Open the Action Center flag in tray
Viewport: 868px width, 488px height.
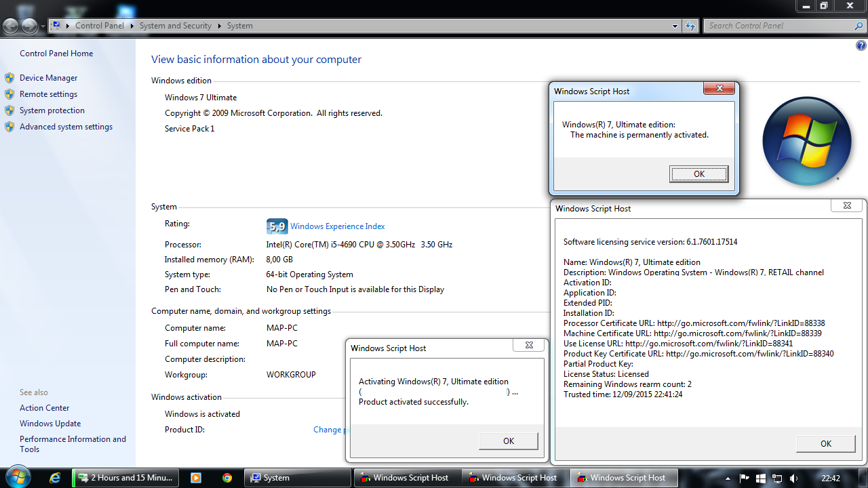point(744,478)
